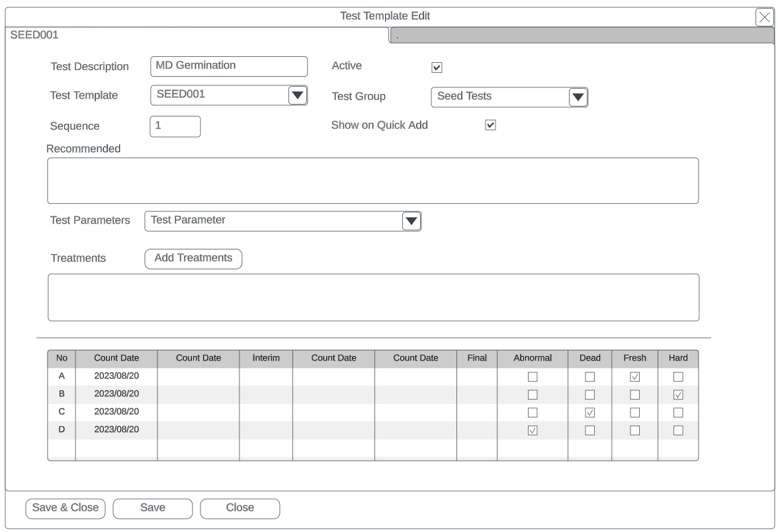This screenshot has width=778, height=532.
Task: Check the Abnormal box for row A
Action: (x=533, y=377)
